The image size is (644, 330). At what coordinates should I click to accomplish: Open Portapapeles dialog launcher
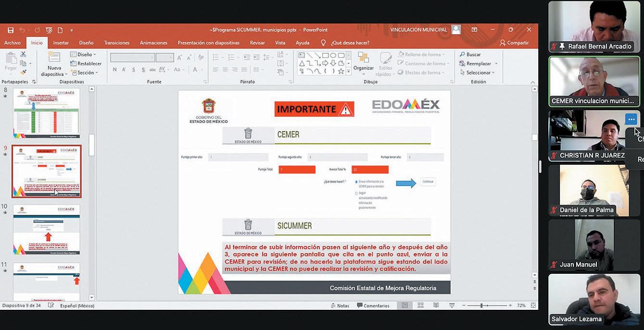34,82
